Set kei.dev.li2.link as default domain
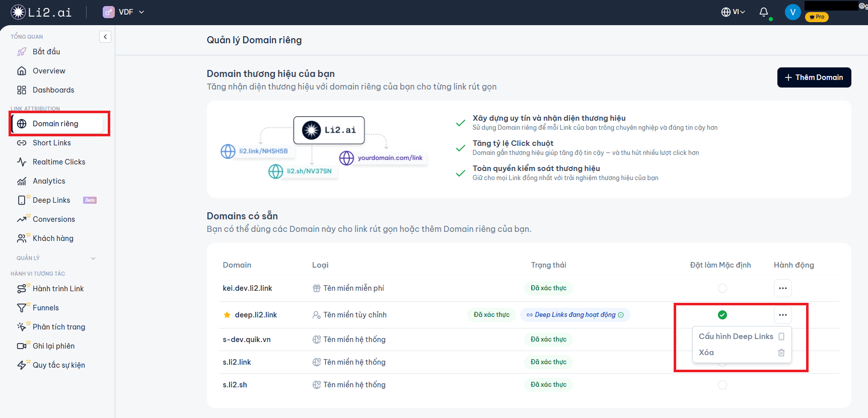Viewport: 868px width, 418px height. click(722, 288)
